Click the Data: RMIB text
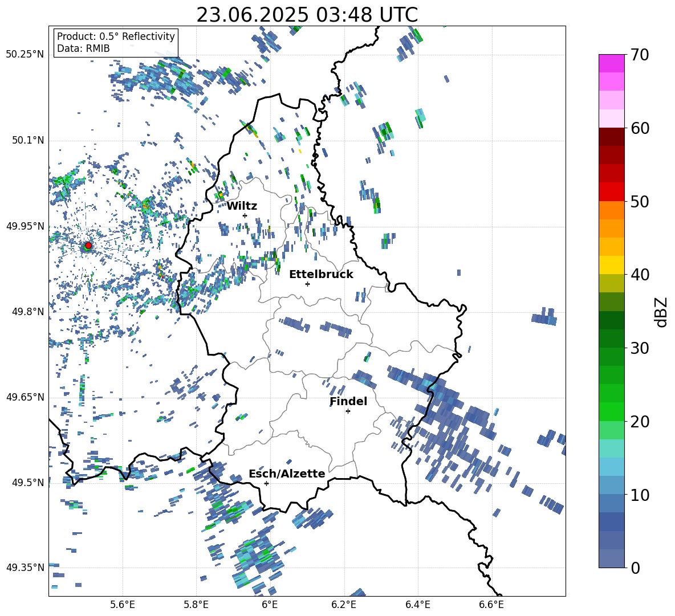The image size is (675, 616). click(83, 48)
